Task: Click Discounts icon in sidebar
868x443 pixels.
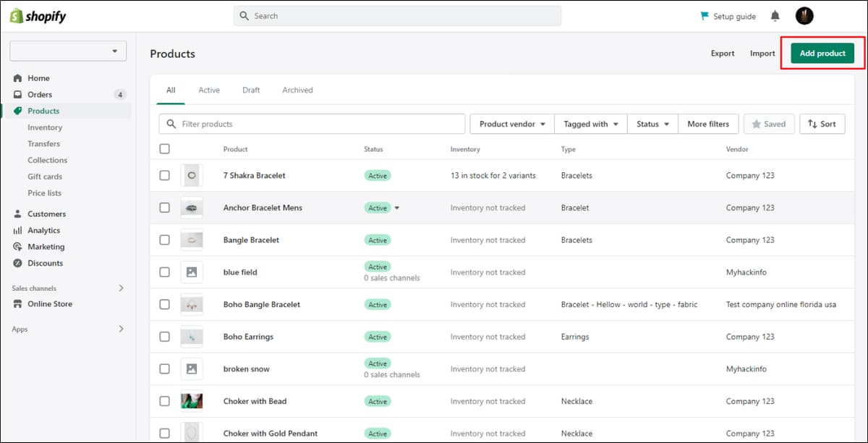Action: click(18, 263)
